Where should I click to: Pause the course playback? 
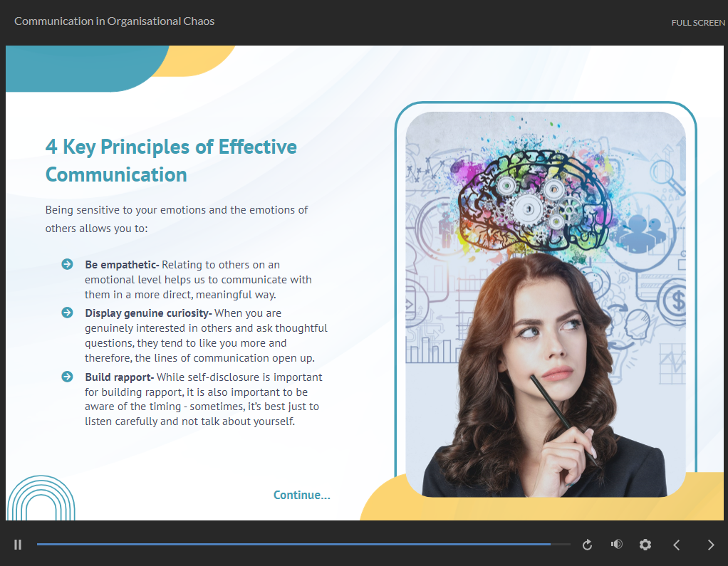[18, 545]
